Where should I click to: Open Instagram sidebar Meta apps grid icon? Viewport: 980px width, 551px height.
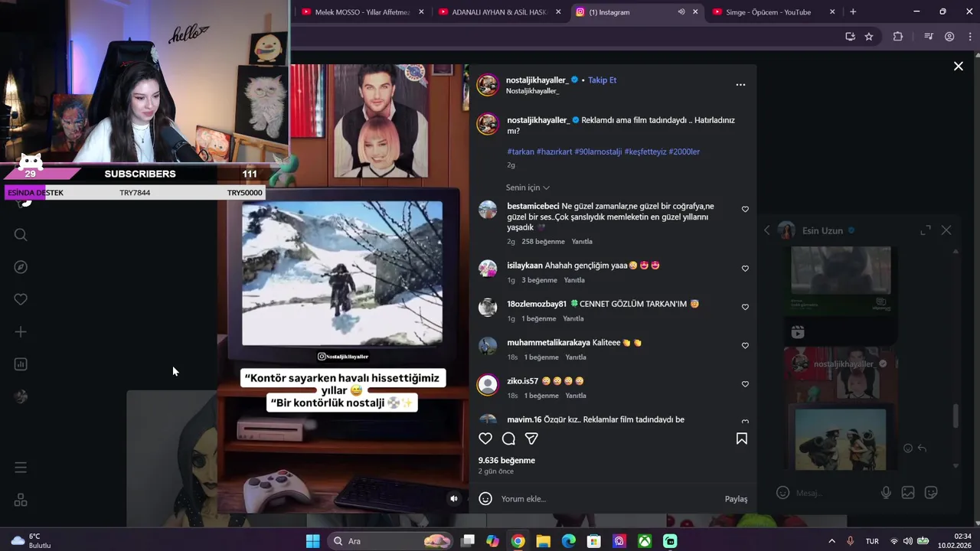(21, 500)
